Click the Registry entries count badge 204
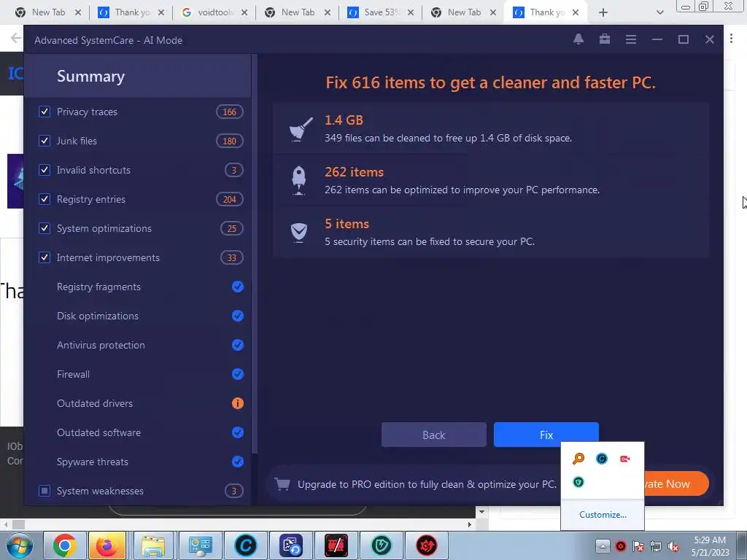Image resolution: width=747 pixels, height=560 pixels. click(230, 199)
